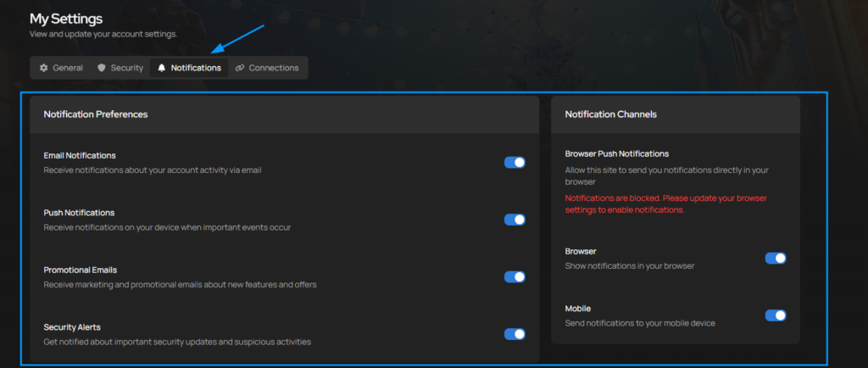Click the Promotional Emails setting label
The height and width of the screenshot is (368, 868).
pos(81,270)
